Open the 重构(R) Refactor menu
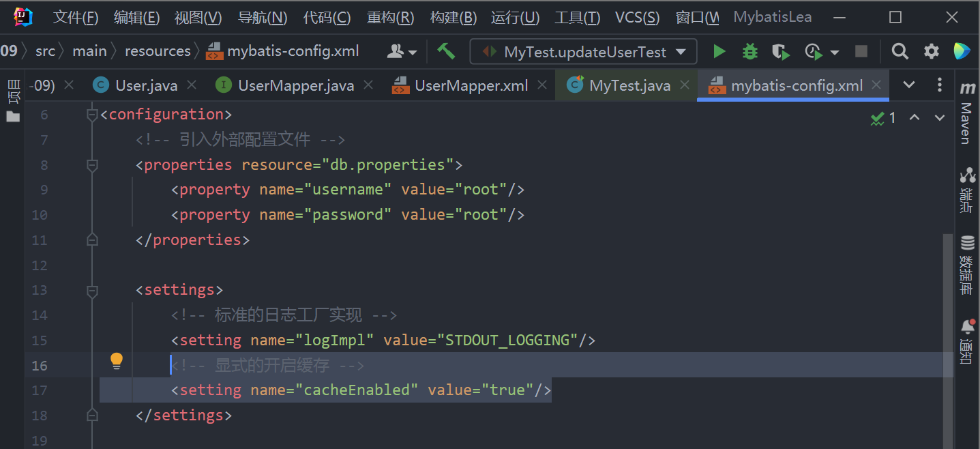This screenshot has width=980, height=449. [x=390, y=18]
